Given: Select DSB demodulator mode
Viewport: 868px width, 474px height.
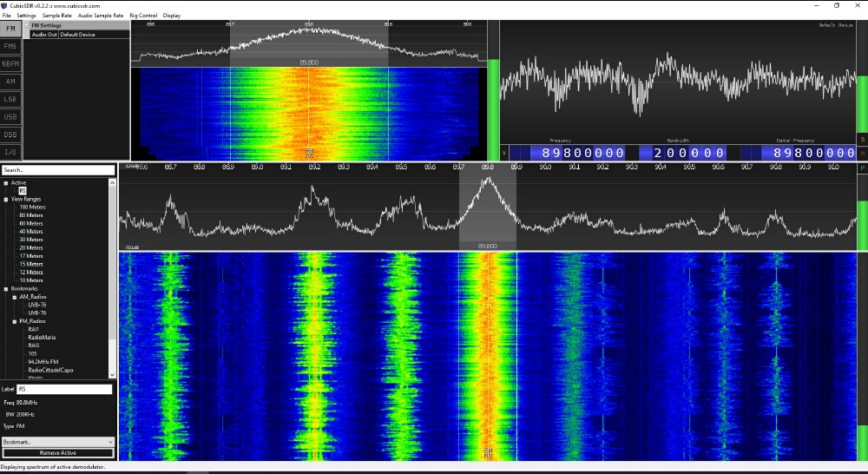Looking at the screenshot, I should [x=10, y=135].
